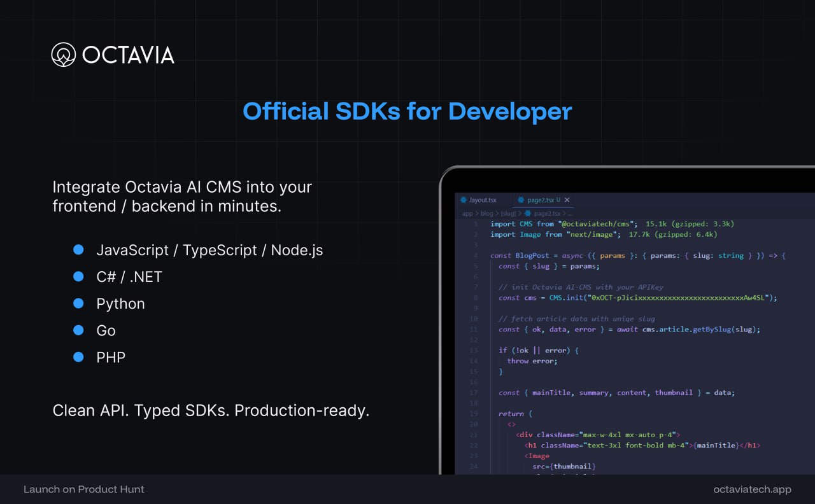Click the "Python" list item
The height and width of the screenshot is (504, 815).
pos(120,304)
